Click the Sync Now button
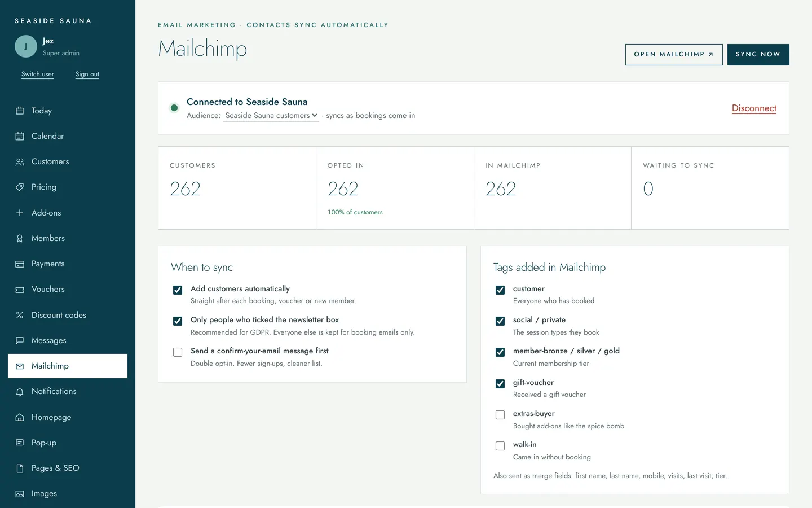Viewport: 812px width, 508px height. point(758,55)
